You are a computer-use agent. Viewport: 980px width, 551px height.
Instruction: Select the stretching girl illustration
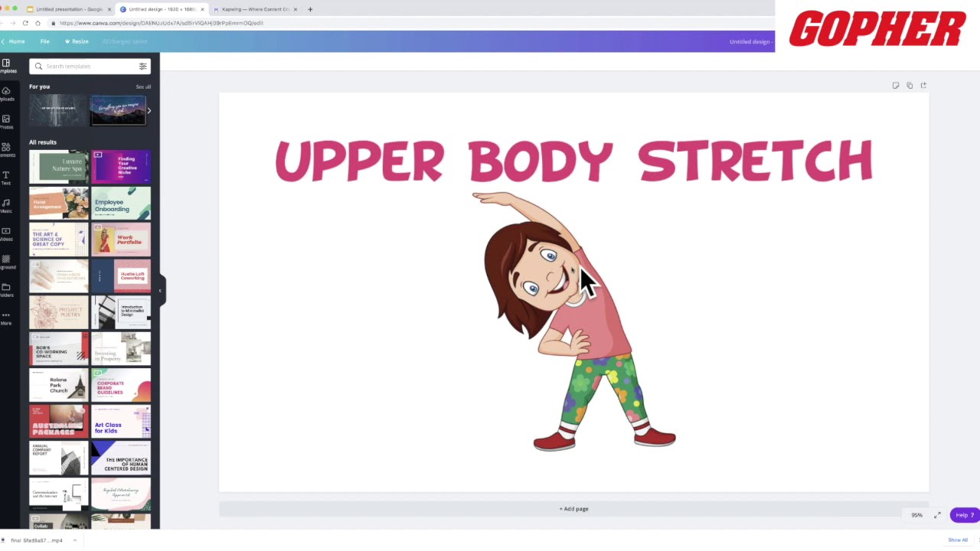coord(574,321)
